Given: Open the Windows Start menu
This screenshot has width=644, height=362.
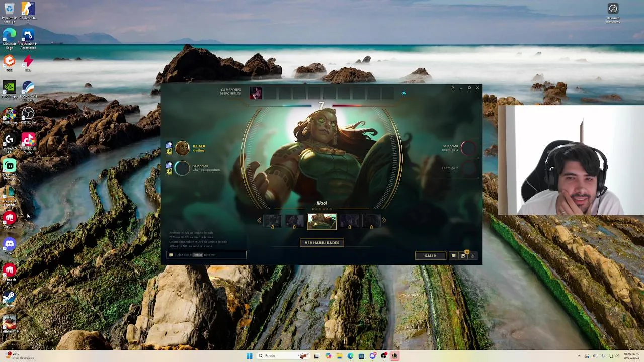Looking at the screenshot, I should [249, 356].
